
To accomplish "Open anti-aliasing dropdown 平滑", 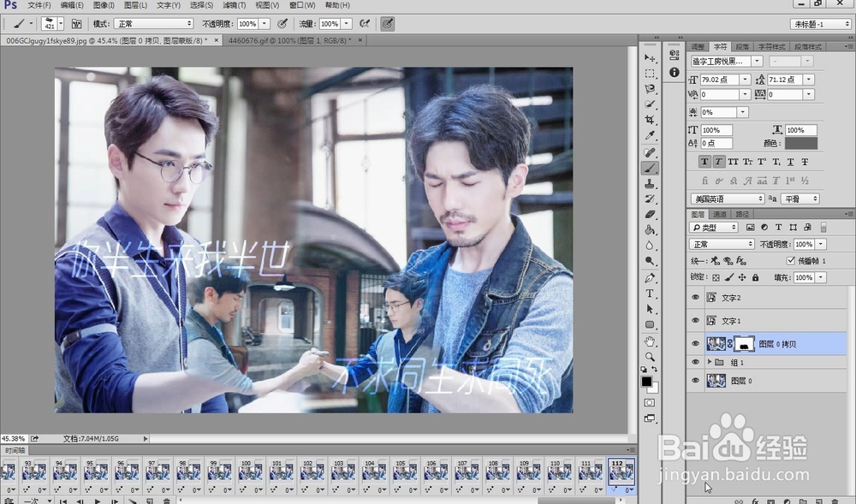I will click(x=800, y=199).
